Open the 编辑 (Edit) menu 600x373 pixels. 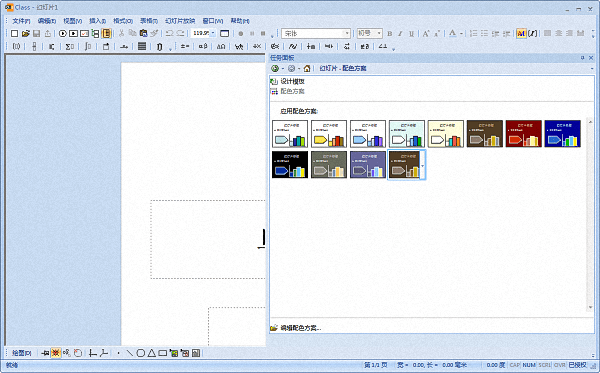pos(47,21)
